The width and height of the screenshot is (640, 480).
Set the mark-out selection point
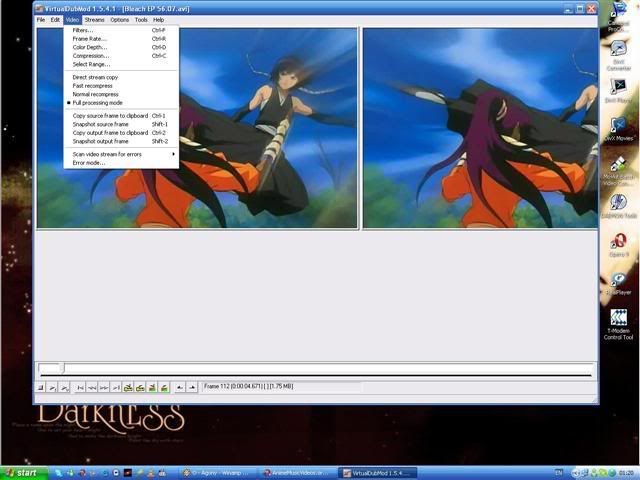(x=192, y=387)
